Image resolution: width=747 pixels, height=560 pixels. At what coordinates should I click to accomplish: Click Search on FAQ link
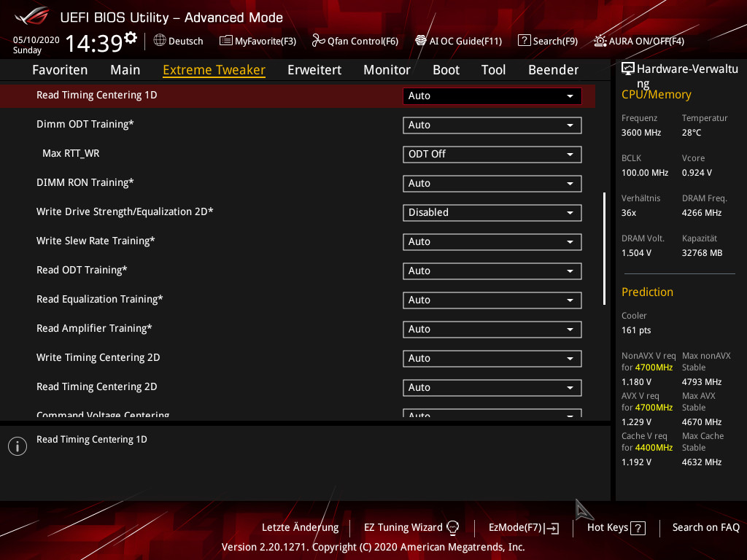tap(705, 528)
